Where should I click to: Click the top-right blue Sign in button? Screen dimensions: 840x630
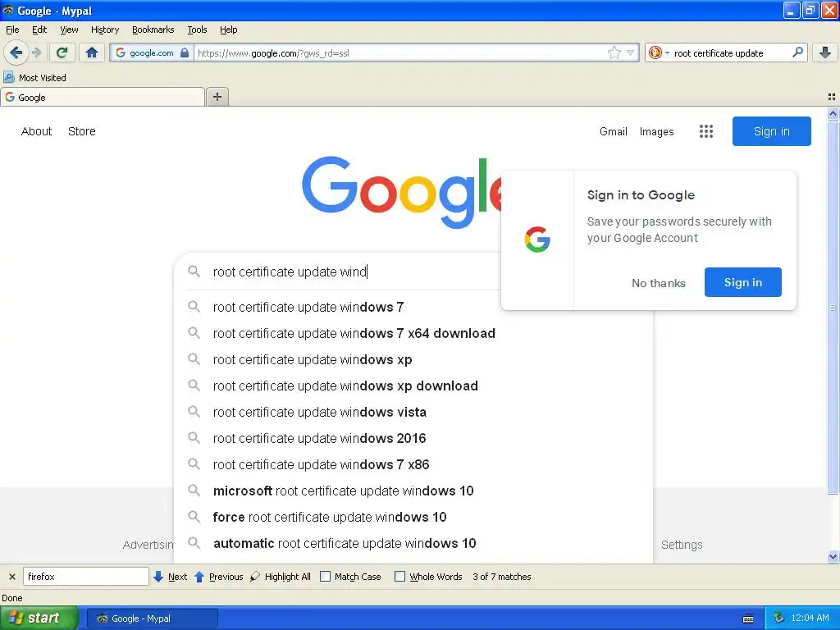[771, 131]
